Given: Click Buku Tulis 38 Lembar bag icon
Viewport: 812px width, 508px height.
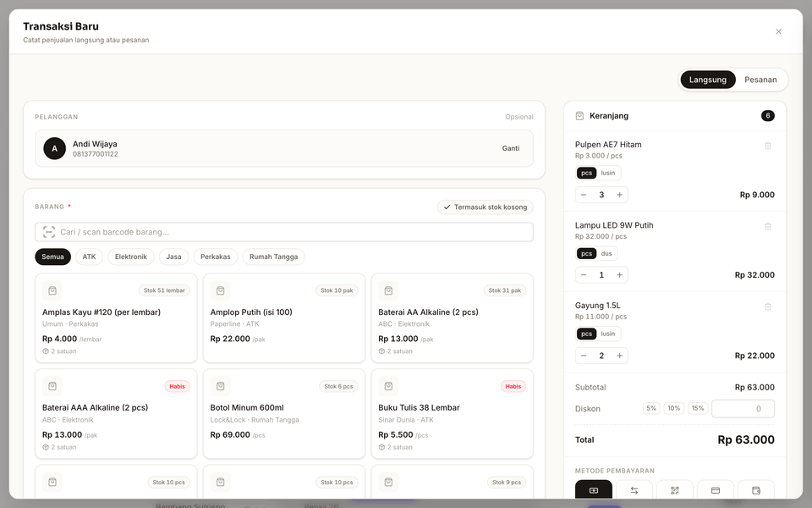Looking at the screenshot, I should tap(388, 386).
